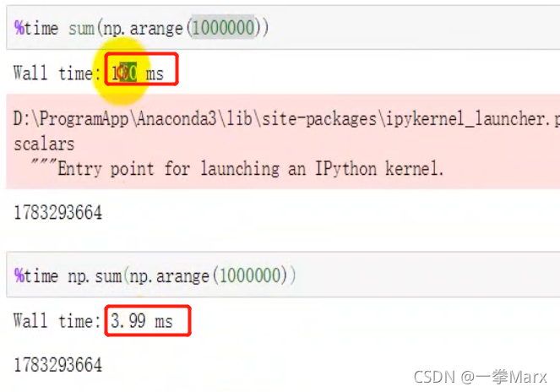
Task: Click the pink warning output area
Action: 283,141
